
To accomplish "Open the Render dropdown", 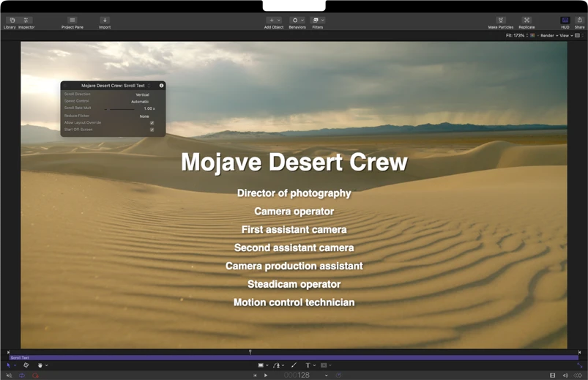I will coord(549,36).
